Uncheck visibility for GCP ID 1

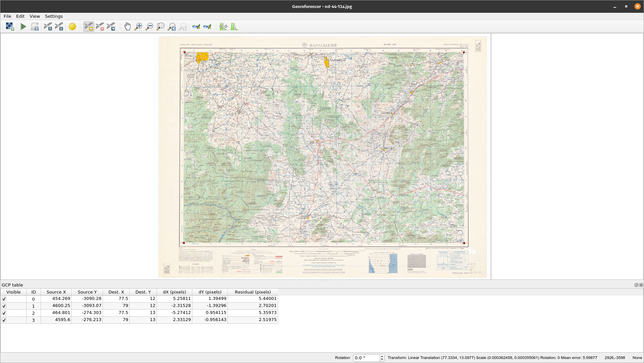4,306
